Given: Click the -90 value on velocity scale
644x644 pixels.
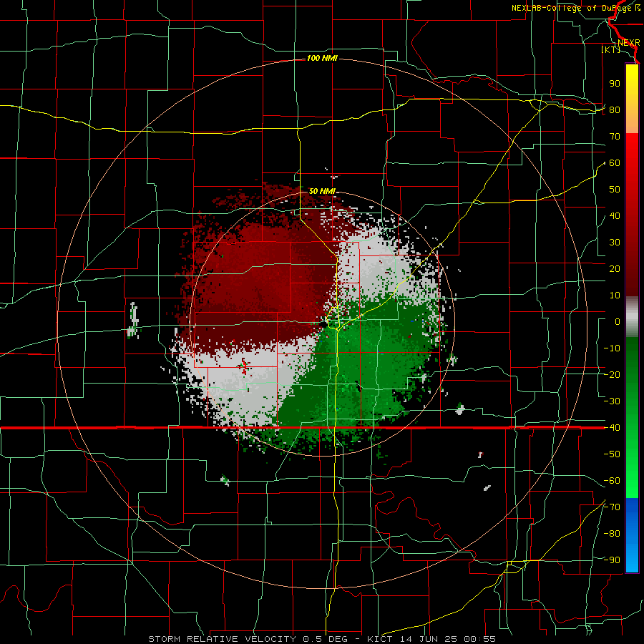Looking at the screenshot, I should click(612, 560).
